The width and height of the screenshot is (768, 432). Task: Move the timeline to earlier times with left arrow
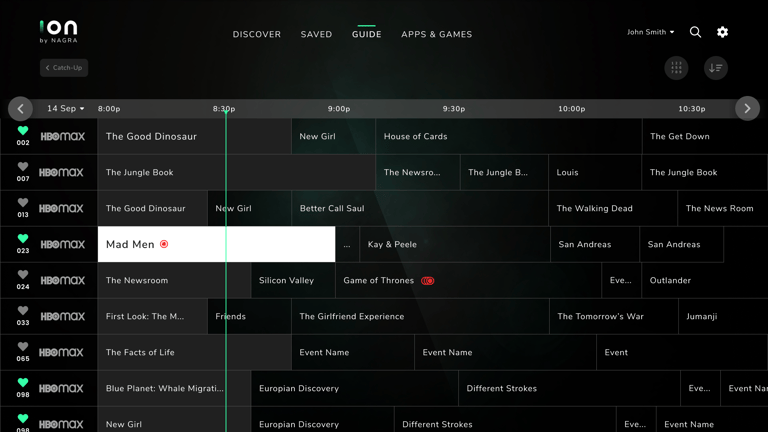[21, 109]
